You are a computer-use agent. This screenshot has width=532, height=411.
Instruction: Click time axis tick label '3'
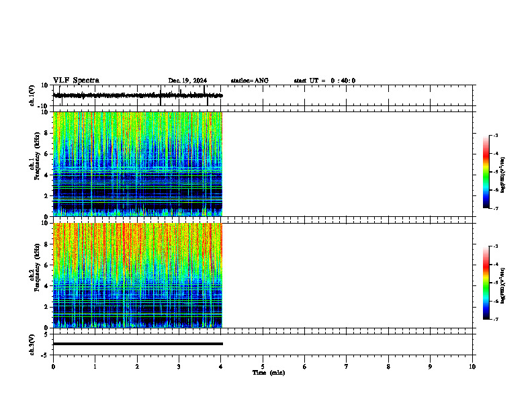coord(179,367)
